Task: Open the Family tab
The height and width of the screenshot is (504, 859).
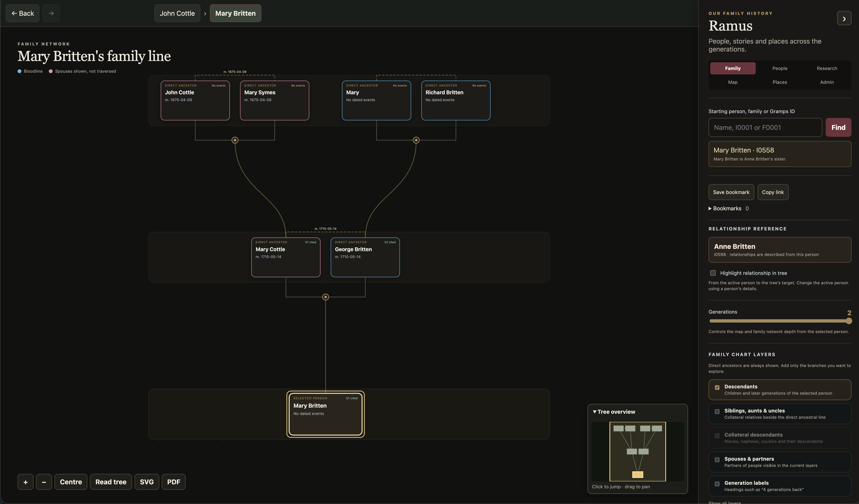Action: 733,68
